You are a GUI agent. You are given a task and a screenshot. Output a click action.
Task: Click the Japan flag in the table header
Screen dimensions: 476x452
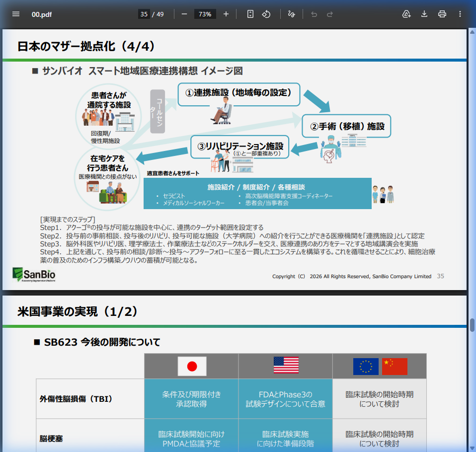pyautogui.click(x=192, y=367)
